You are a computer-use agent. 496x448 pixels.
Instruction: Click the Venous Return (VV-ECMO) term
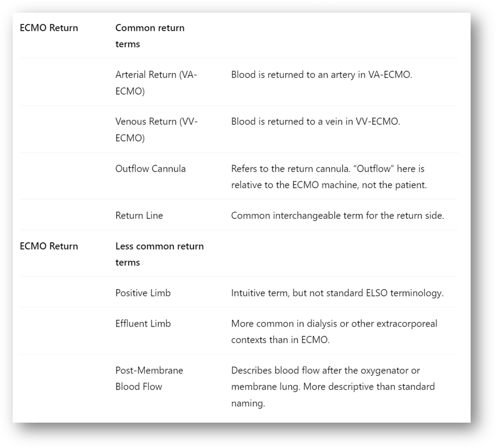tap(156, 130)
